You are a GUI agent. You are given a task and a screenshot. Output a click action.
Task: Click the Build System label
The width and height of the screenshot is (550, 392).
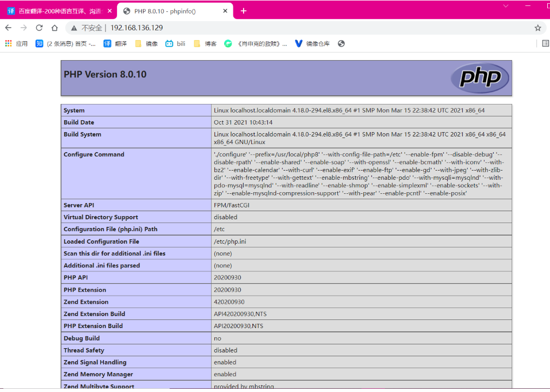82,134
